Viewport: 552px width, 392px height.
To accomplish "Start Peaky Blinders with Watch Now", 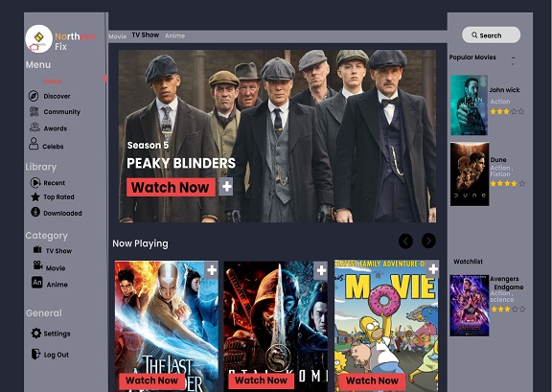I will point(171,187).
